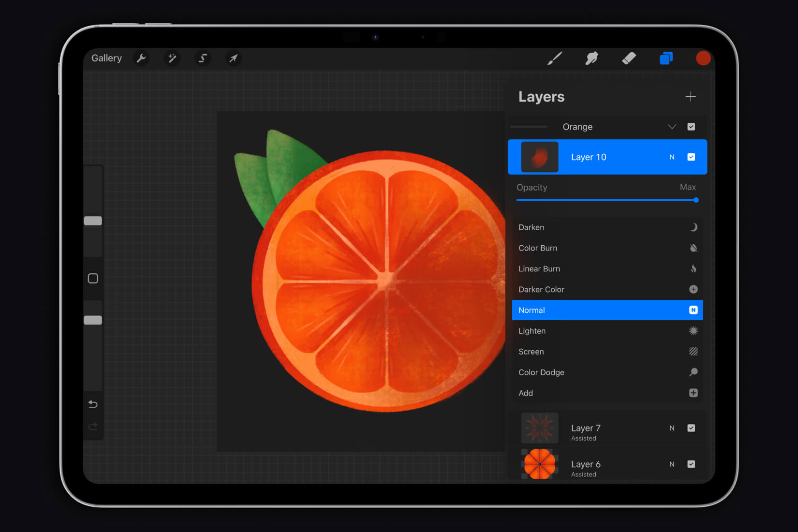This screenshot has height=532, width=798.
Task: Click the Opacity label
Action: (x=532, y=188)
